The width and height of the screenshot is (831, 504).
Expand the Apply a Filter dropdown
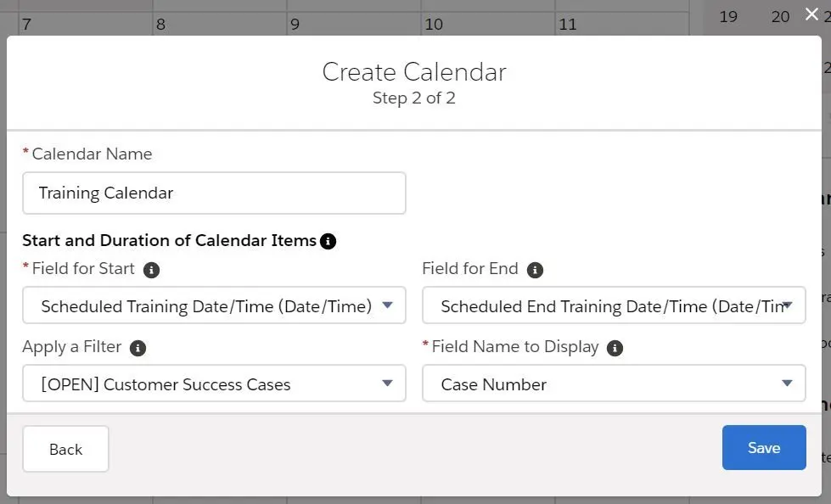(214, 384)
